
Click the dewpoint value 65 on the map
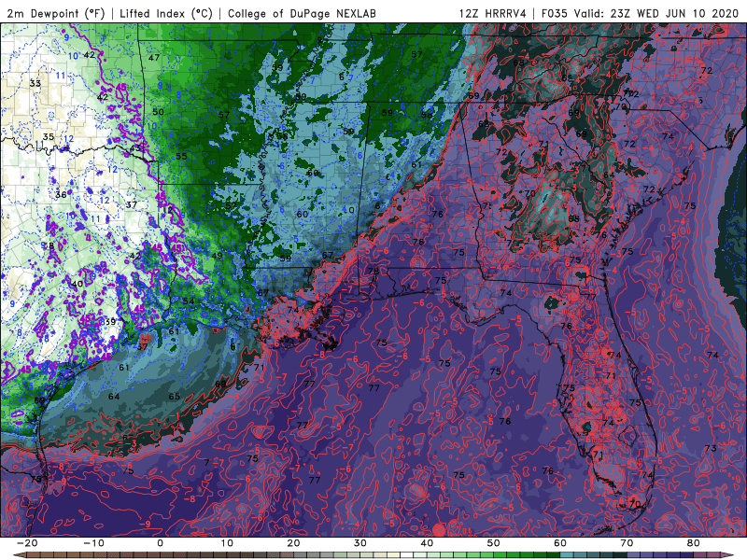click(x=175, y=396)
